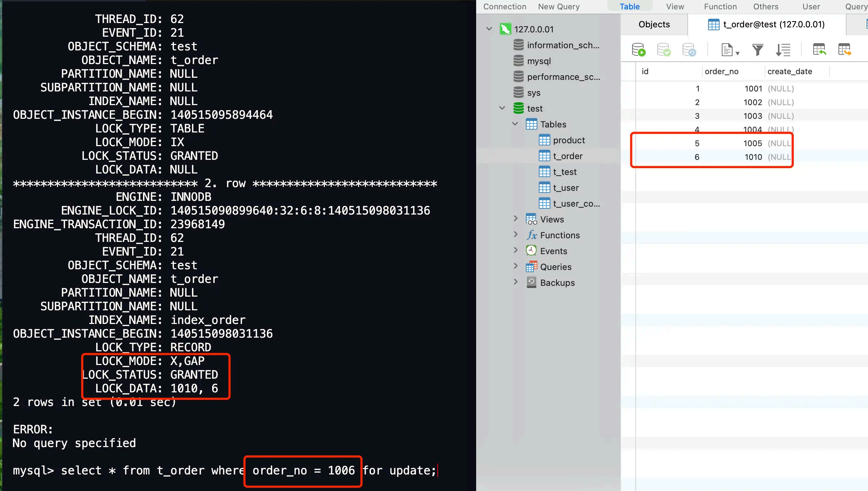Collapse the 127.0.0.01 connection node
The image size is (868, 491).
(489, 29)
